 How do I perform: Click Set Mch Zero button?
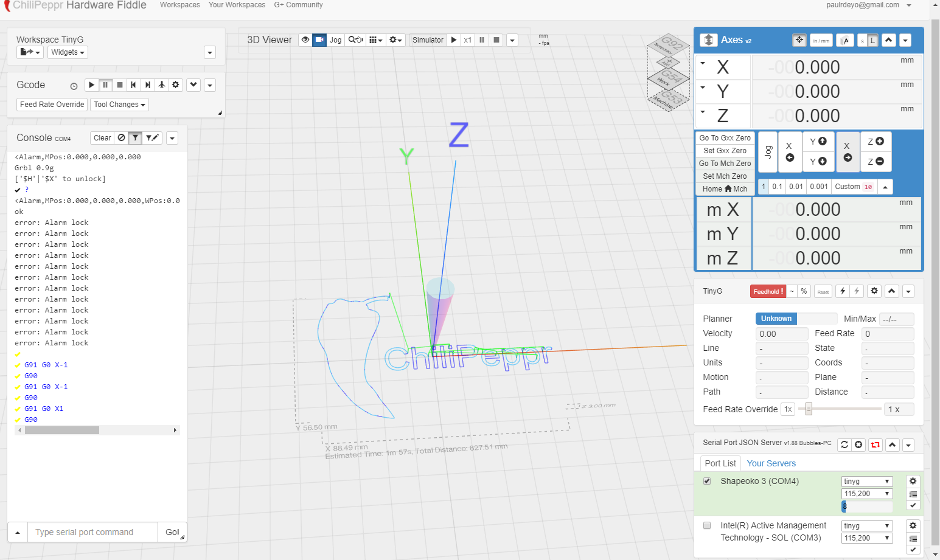coord(725,176)
